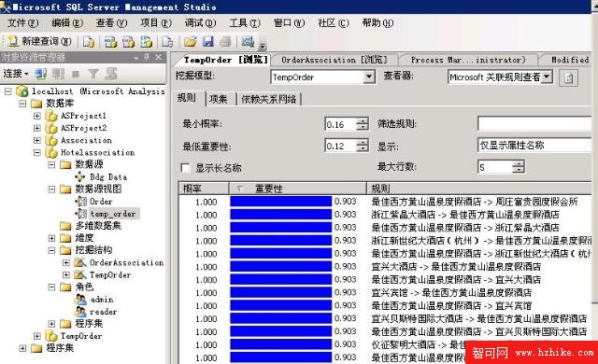Select the Bdg Data data source

tap(108, 177)
